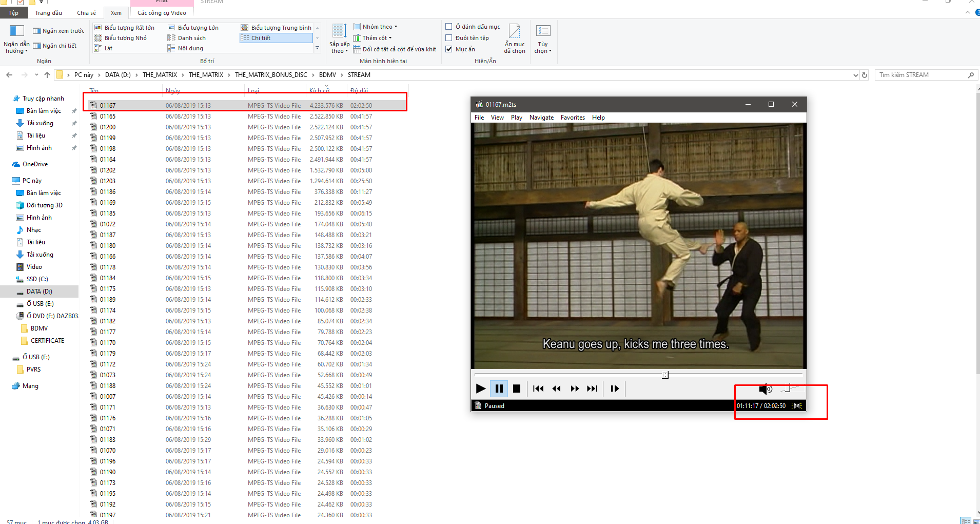980x524 pixels.
Task: Click THE_MATRIX_BONUS_DISC in breadcrumb
Action: (x=271, y=75)
